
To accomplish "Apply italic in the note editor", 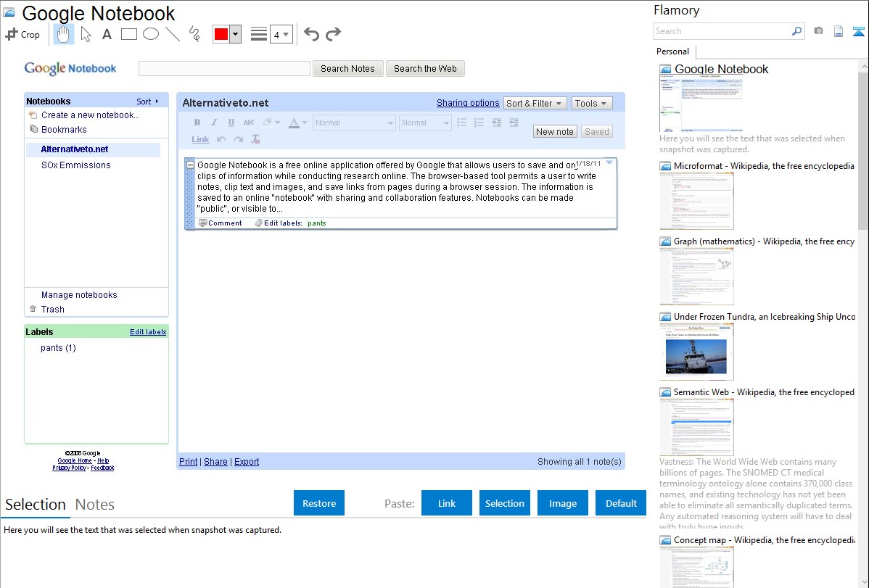I will click(214, 123).
